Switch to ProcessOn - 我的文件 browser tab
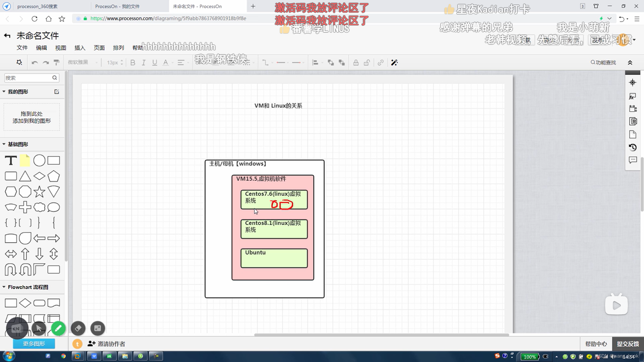The height and width of the screenshot is (362, 644). 129,6
